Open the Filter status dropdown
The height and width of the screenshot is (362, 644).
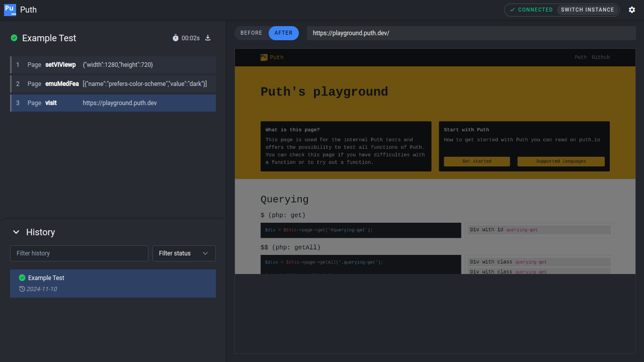[184, 253]
